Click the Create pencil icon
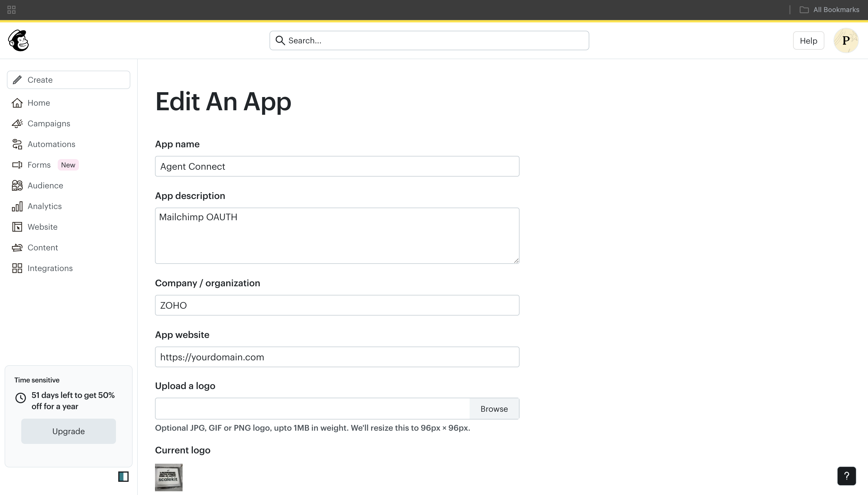868x495 pixels. coord(17,80)
